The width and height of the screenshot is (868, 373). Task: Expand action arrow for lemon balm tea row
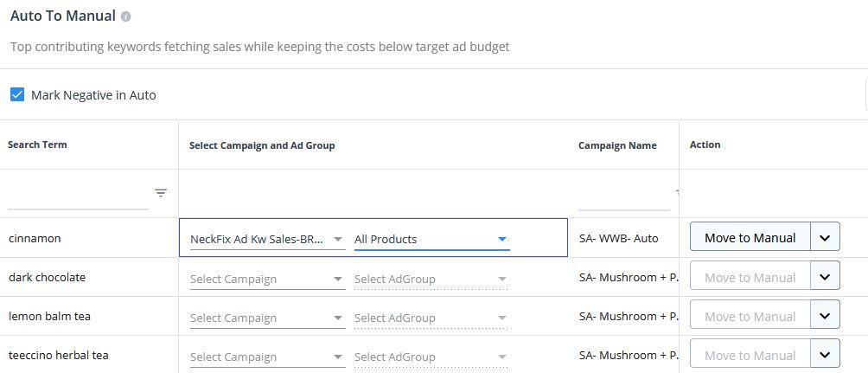(x=825, y=316)
